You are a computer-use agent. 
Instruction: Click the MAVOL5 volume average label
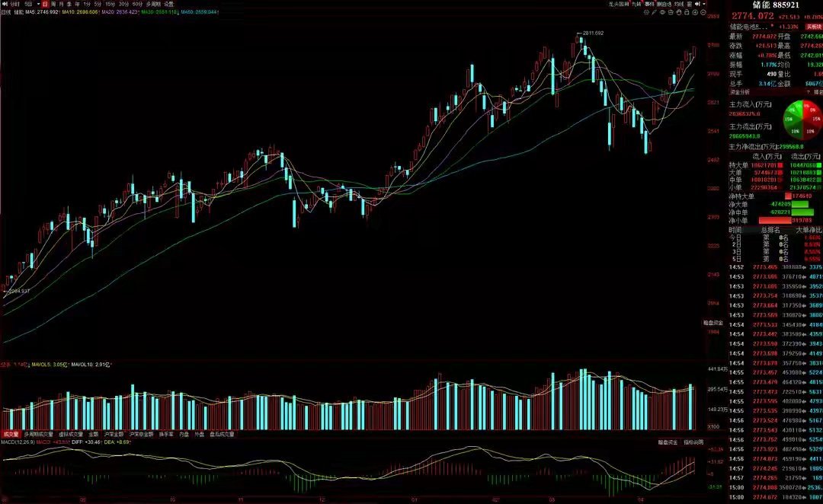(50, 364)
